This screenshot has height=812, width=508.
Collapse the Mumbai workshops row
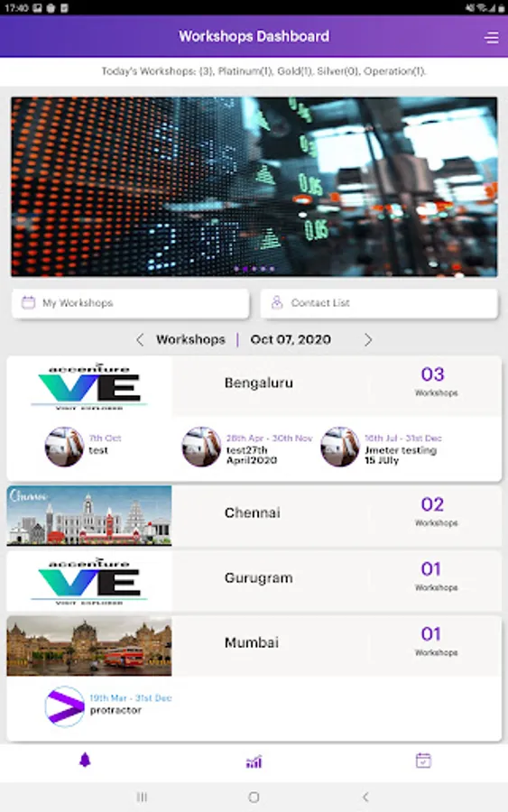254,645
